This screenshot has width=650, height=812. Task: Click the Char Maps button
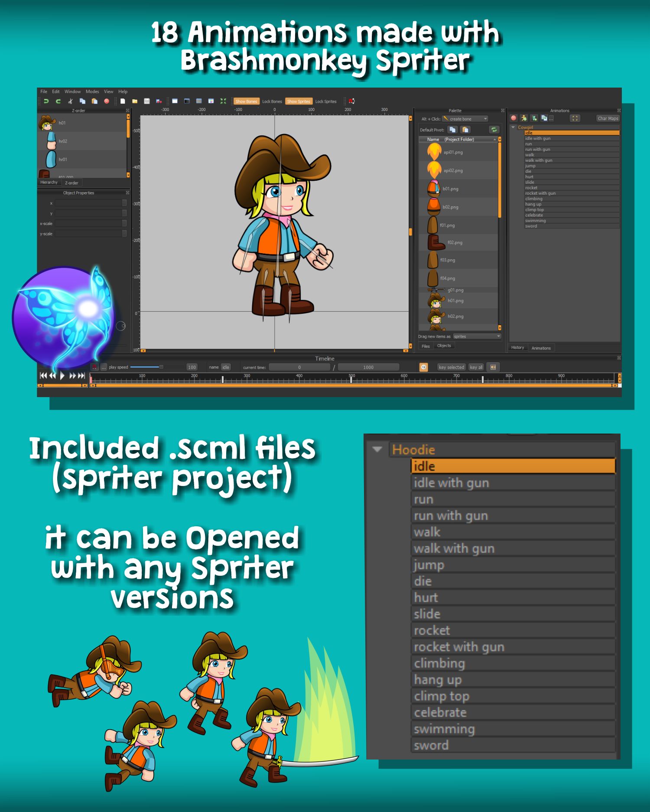point(608,118)
